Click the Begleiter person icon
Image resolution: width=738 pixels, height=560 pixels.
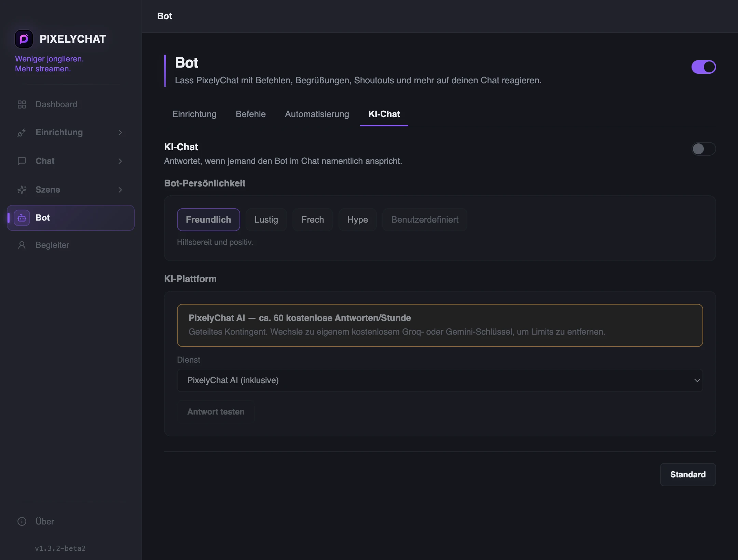click(22, 245)
